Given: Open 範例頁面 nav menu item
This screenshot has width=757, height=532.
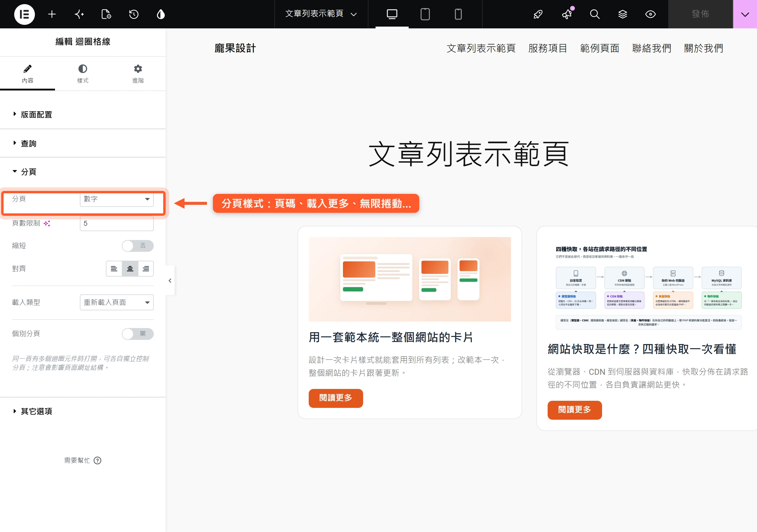Looking at the screenshot, I should pyautogui.click(x=600, y=48).
